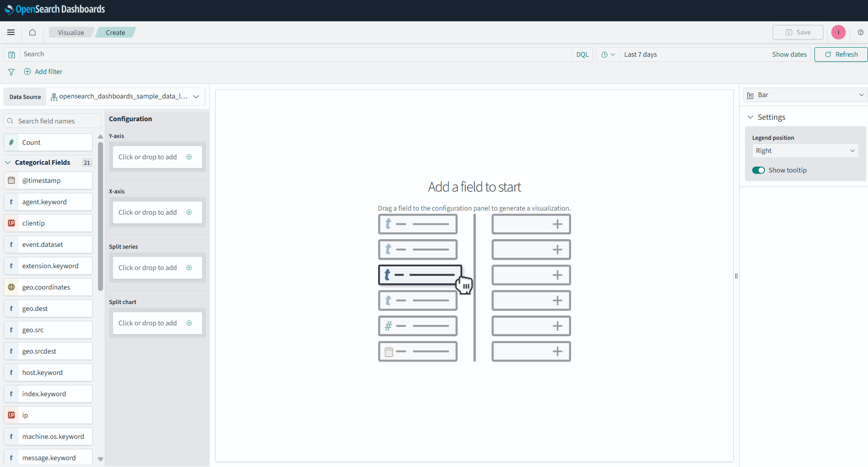Collapse the Categorical Fields list
The height and width of the screenshot is (467, 868).
pos(7,162)
